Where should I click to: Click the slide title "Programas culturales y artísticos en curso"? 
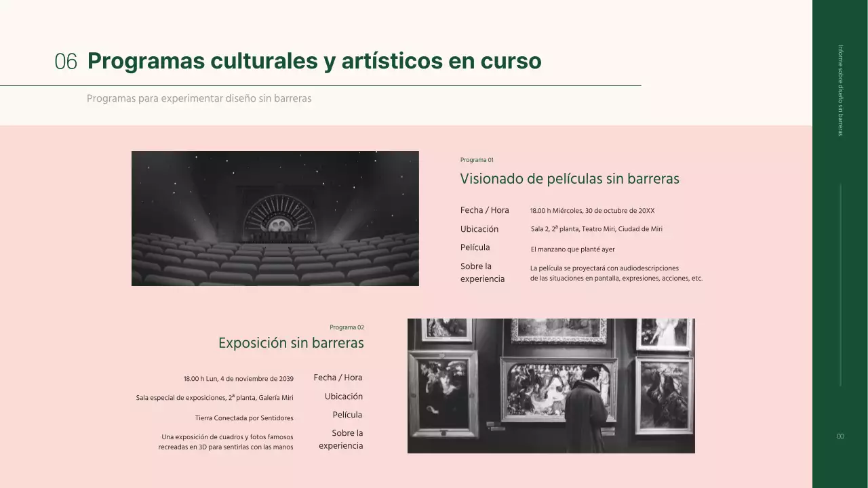coord(314,61)
